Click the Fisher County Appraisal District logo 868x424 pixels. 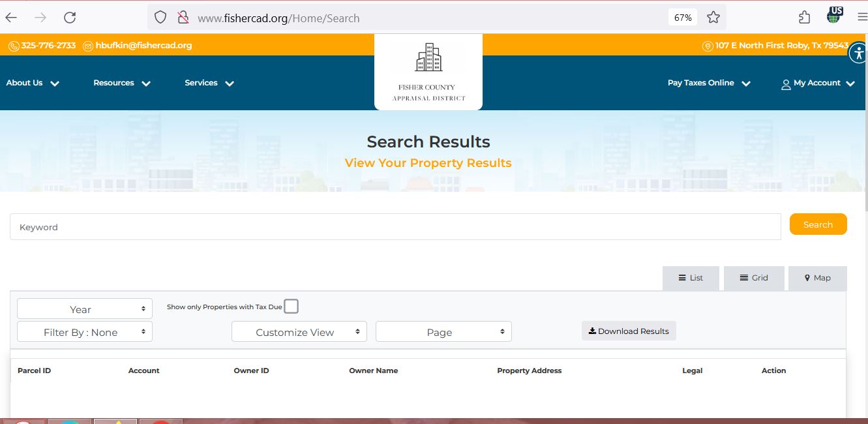tap(428, 72)
